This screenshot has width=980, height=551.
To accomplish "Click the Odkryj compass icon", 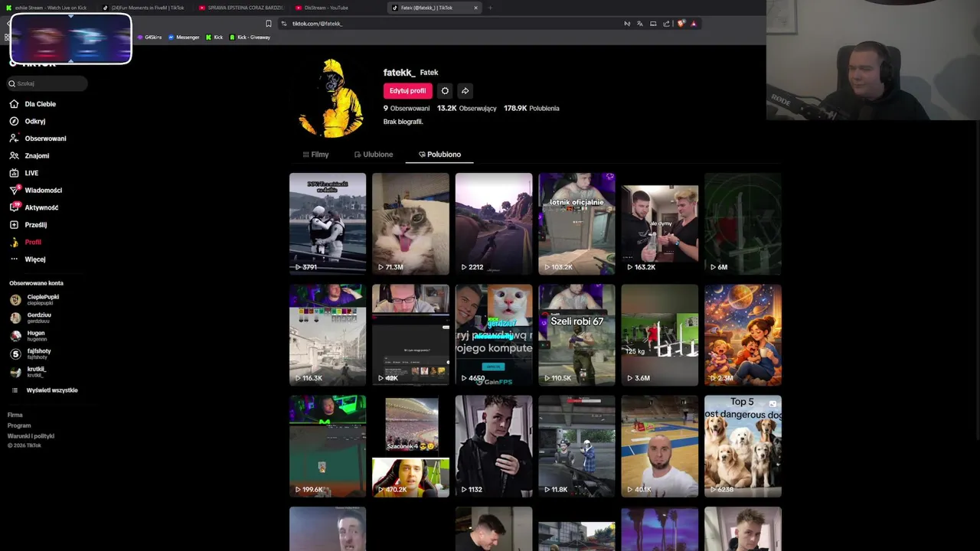I will pyautogui.click(x=14, y=121).
